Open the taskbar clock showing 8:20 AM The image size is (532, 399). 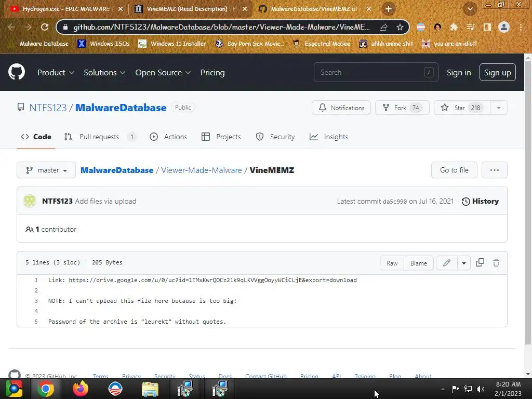point(508,389)
